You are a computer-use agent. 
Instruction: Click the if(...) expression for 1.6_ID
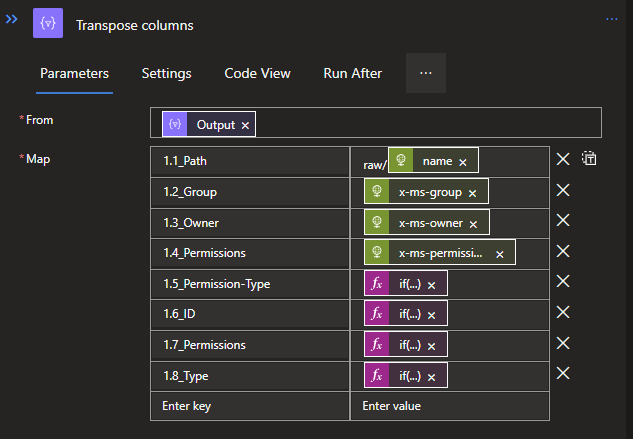[409, 315]
